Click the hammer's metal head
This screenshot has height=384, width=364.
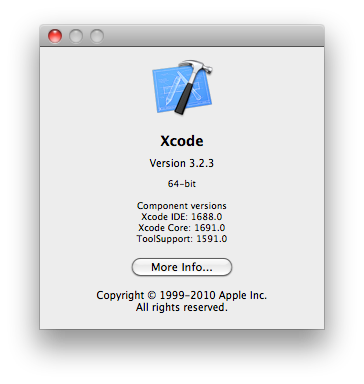pos(198,67)
